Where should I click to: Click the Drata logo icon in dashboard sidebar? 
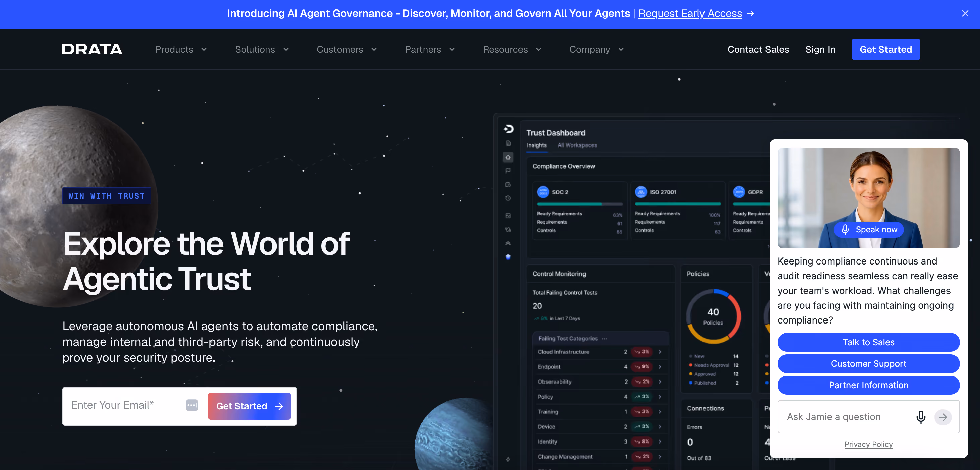pyautogui.click(x=508, y=129)
